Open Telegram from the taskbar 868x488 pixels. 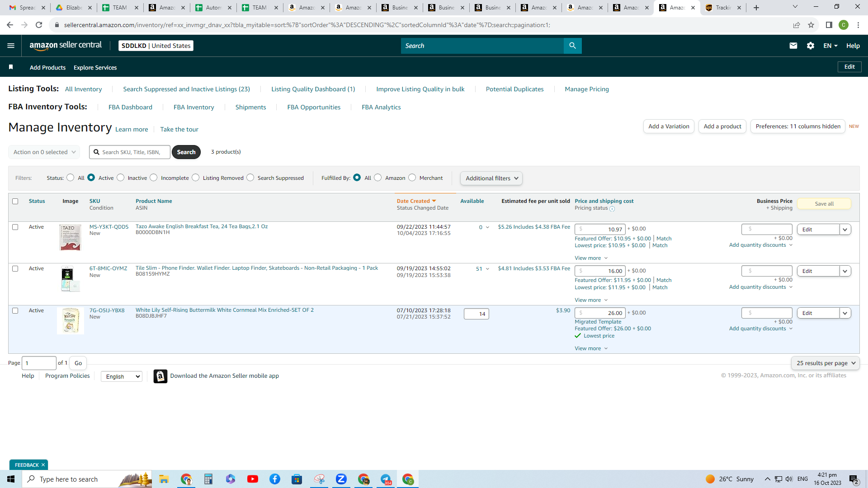click(386, 479)
